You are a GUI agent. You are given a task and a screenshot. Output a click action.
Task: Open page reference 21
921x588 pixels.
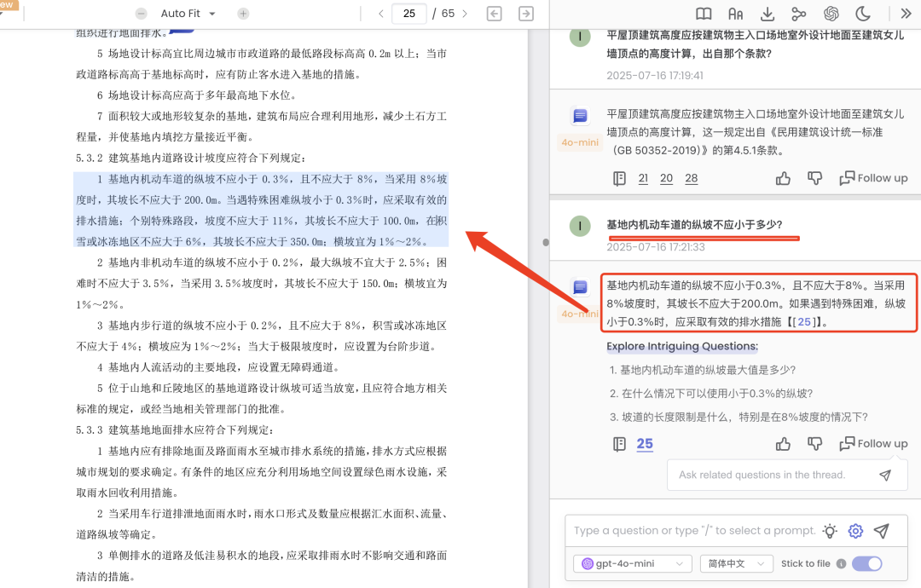643,178
